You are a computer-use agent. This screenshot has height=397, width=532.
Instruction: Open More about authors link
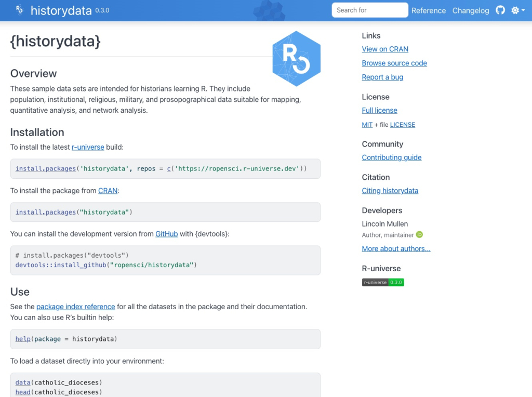point(396,249)
